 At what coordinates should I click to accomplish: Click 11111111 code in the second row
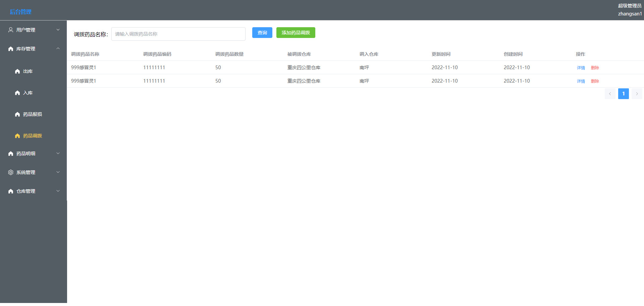click(x=154, y=81)
